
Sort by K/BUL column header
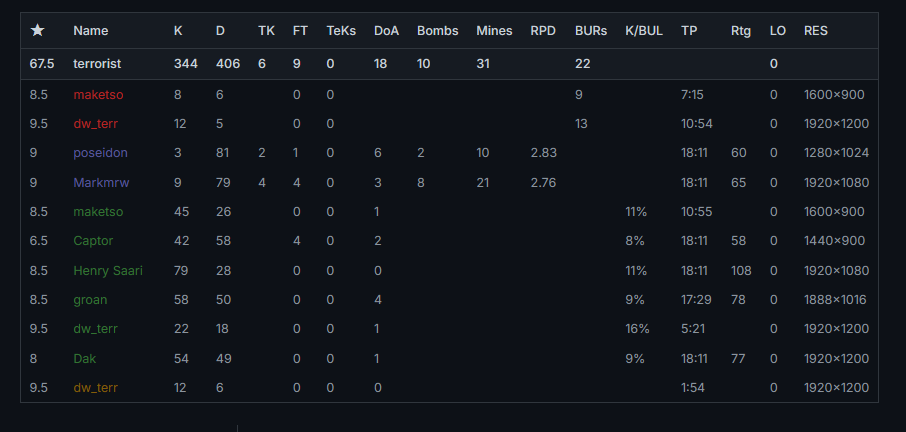643,31
